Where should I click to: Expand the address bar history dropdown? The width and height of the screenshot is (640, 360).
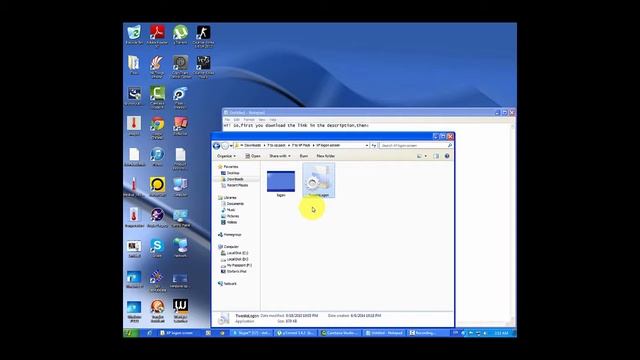pyautogui.click(x=367, y=145)
